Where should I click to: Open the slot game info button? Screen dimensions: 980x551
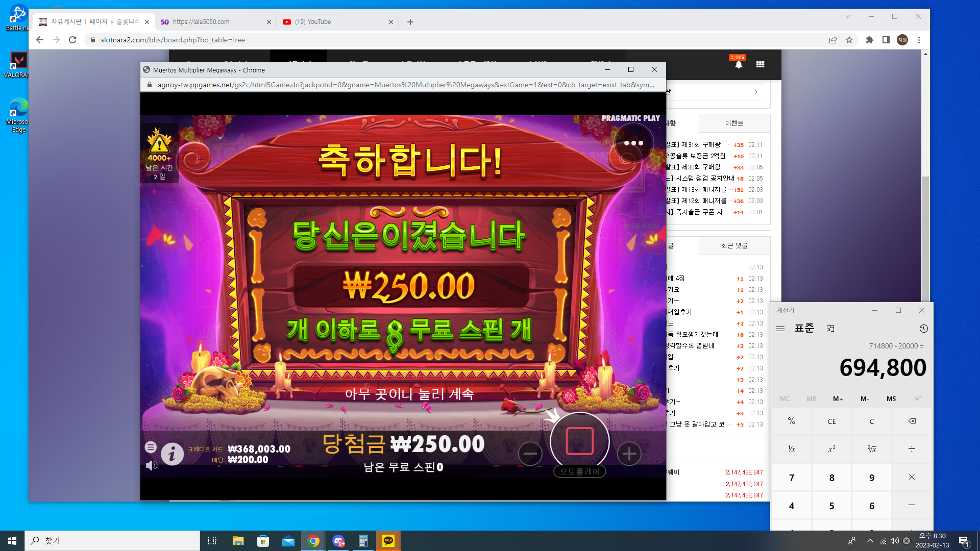tap(173, 454)
